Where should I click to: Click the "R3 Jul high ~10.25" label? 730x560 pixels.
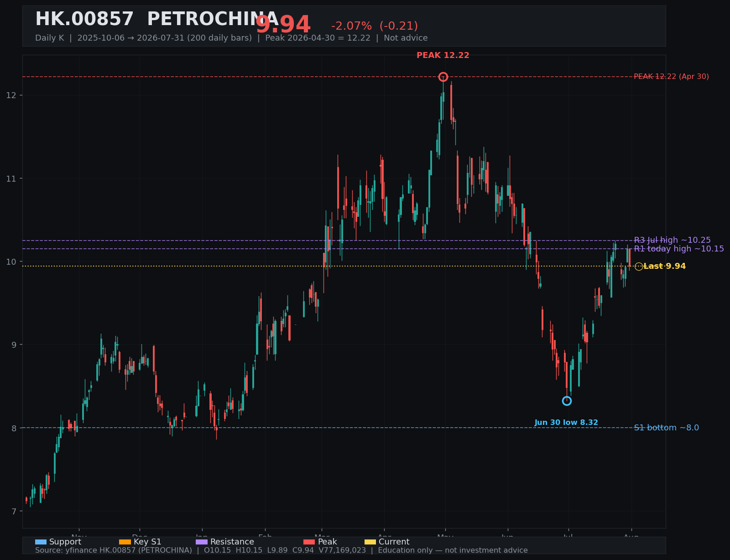click(x=673, y=240)
